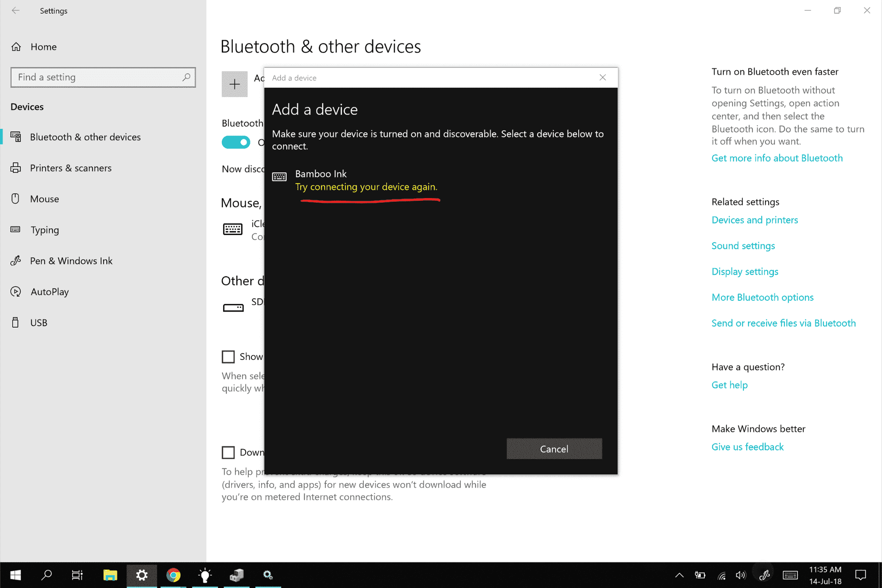The image size is (882, 588).
Task: Click Send or receive files via Bluetooth
Action: coord(784,323)
